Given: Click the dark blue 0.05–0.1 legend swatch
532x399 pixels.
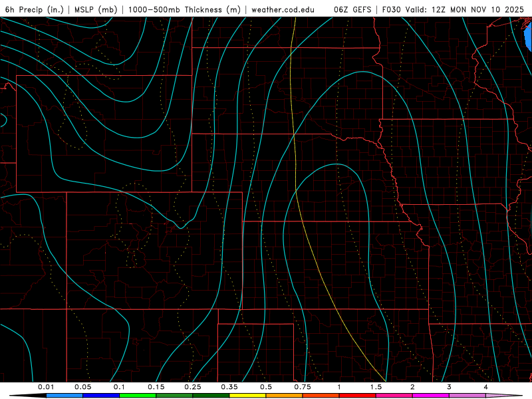Looking at the screenshot, I should (101, 396).
